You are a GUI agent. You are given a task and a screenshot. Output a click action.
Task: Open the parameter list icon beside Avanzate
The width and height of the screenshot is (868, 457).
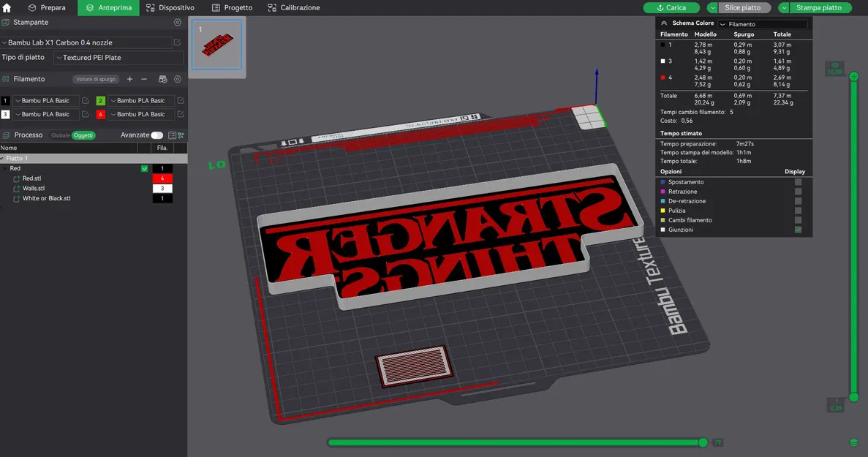point(172,135)
